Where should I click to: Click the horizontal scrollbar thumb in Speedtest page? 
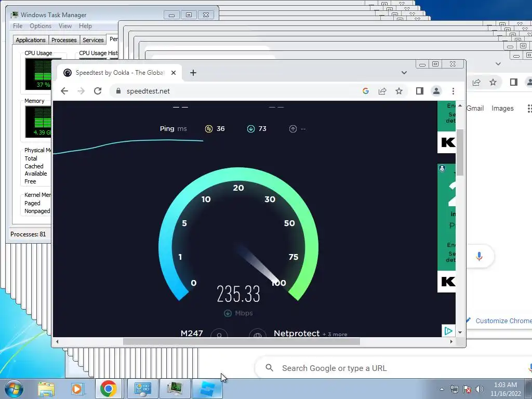241,342
